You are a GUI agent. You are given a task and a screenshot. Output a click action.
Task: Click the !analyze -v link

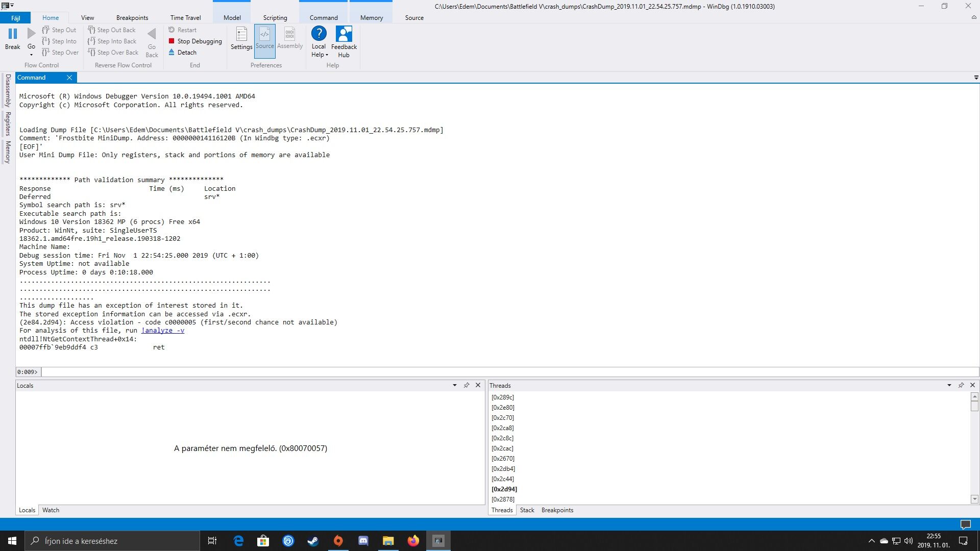pos(163,331)
